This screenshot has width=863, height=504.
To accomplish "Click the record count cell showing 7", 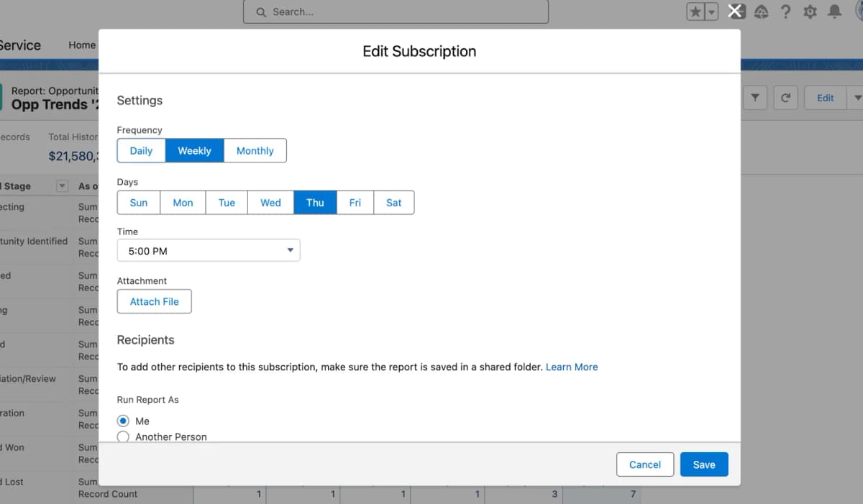I will click(x=601, y=494).
